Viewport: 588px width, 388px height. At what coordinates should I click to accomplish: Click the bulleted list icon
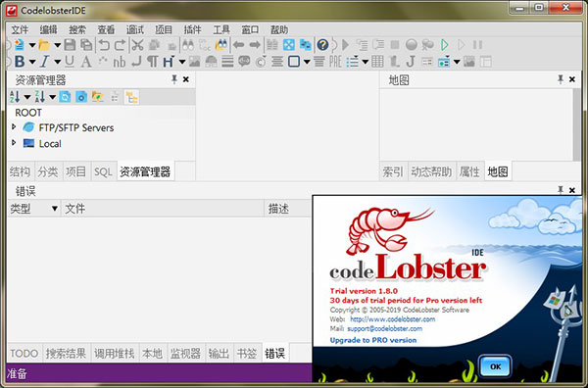point(352,62)
